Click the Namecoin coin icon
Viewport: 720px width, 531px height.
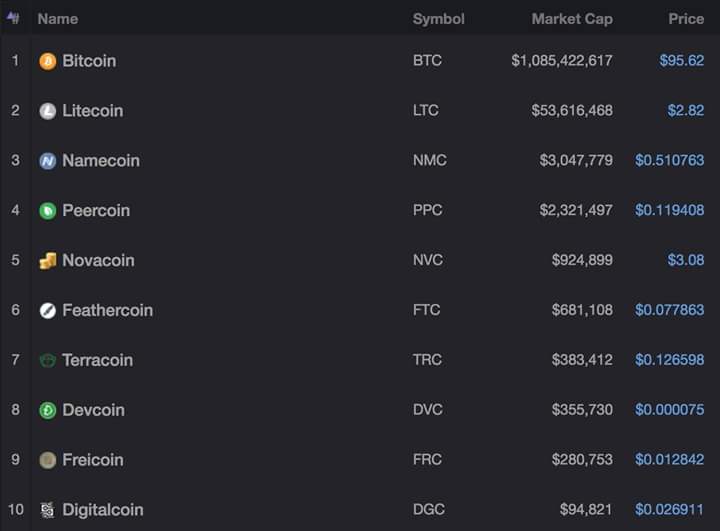click(48, 161)
